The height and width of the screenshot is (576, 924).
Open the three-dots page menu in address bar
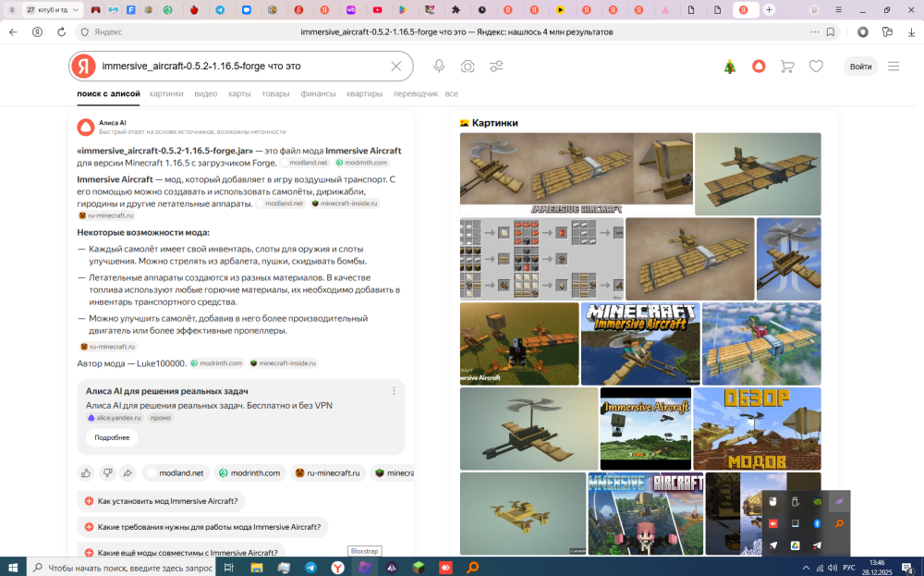pyautogui.click(x=814, y=31)
